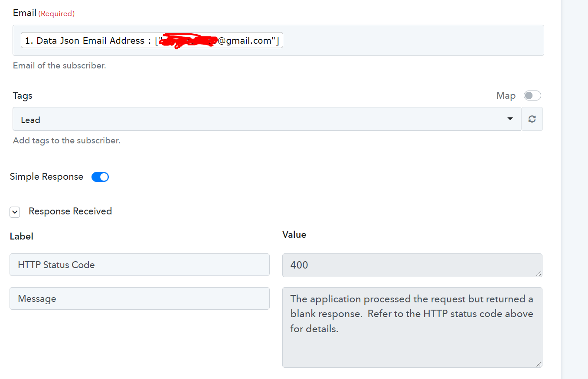588x379 pixels.
Task: Open the Tags dropdown caret arrow
Action: pos(510,119)
